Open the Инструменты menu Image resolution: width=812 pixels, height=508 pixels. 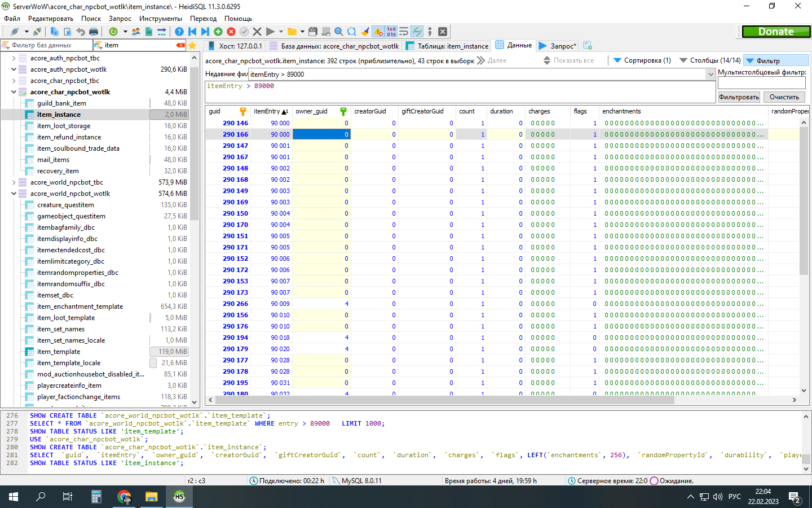point(160,19)
